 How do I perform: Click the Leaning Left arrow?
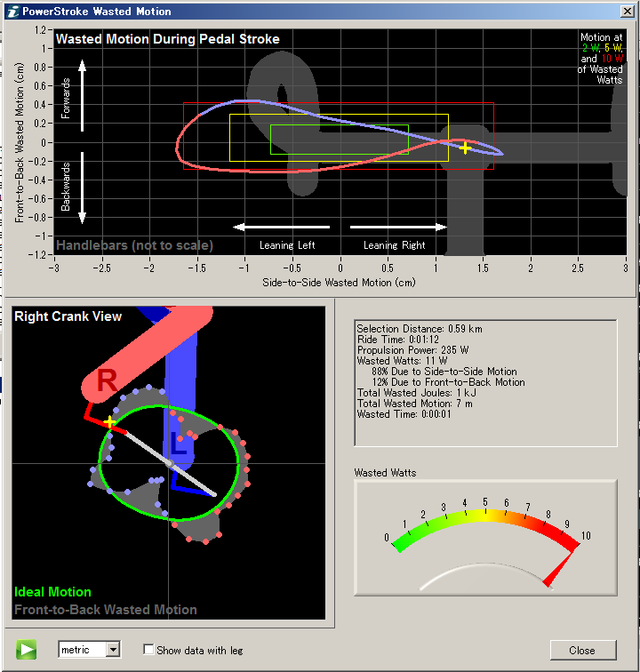(281, 227)
